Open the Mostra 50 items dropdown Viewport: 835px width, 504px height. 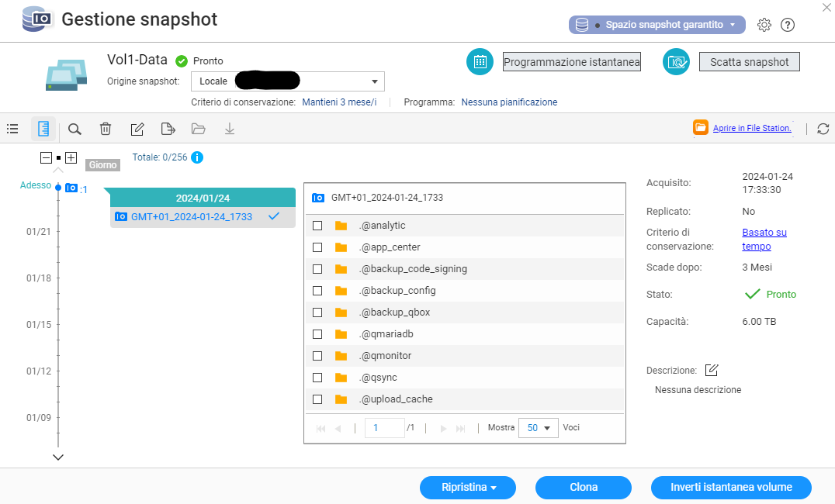pos(539,428)
